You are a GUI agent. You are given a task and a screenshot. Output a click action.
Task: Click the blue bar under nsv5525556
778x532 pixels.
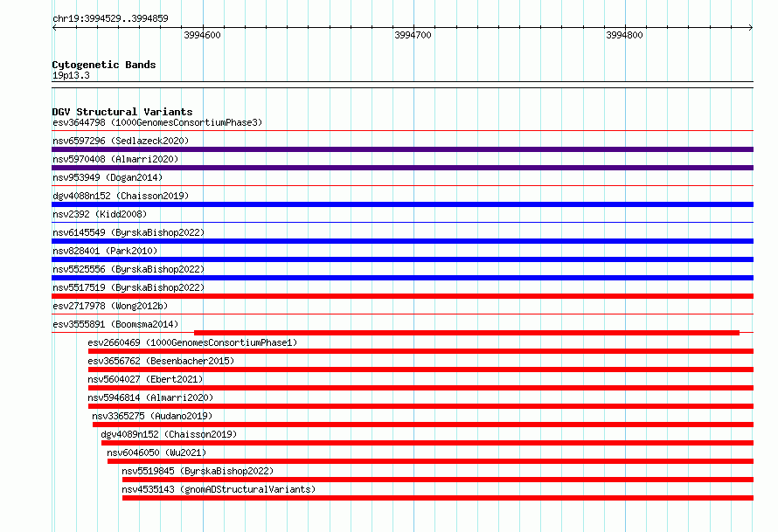coord(402,278)
